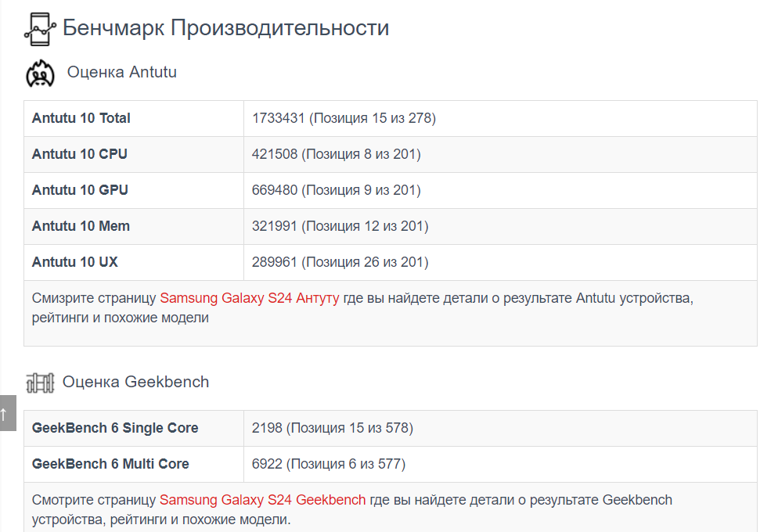
Task: Click the Оценка Antutu section title
Action: tap(122, 72)
